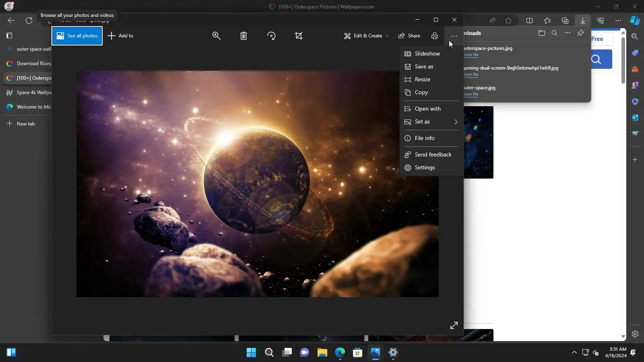Open file link for gaming-dual-screen jpg

click(x=471, y=74)
